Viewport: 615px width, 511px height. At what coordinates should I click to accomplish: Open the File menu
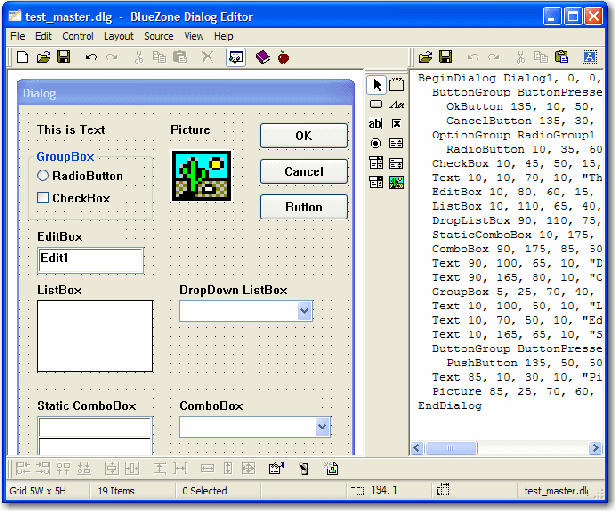coord(18,36)
